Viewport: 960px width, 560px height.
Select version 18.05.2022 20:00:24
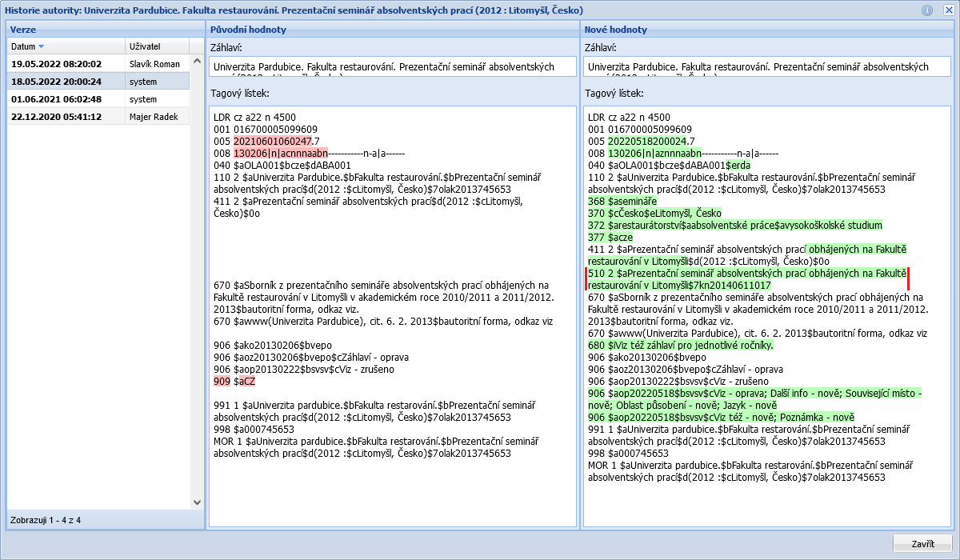pyautogui.click(x=56, y=81)
